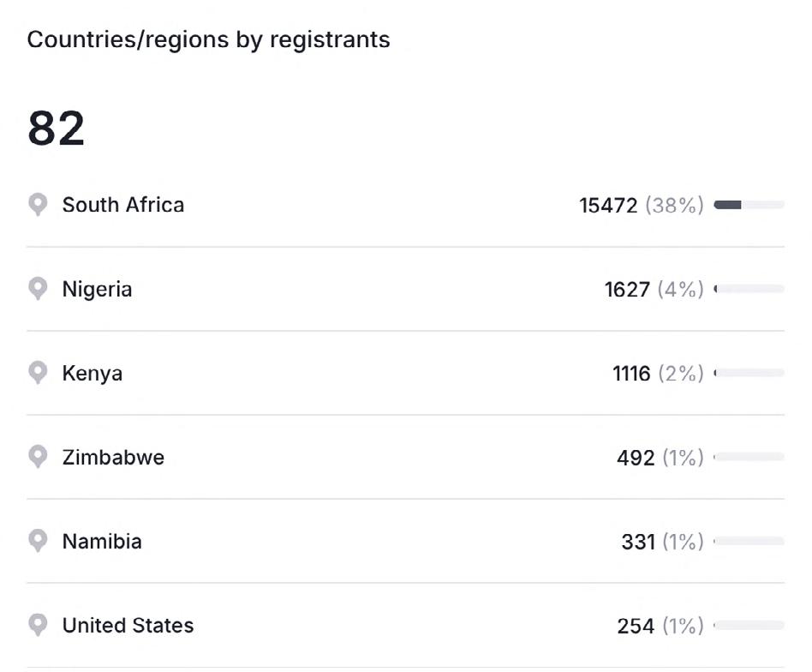Click the total countries number 82
812x672 pixels.
pyautogui.click(x=56, y=129)
